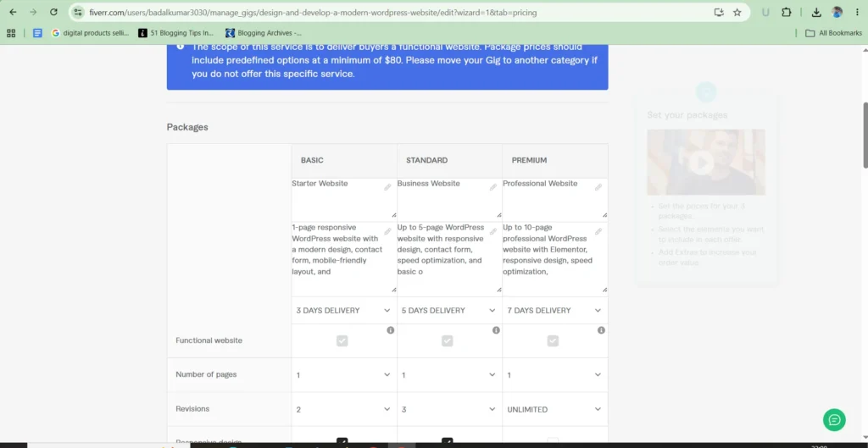Reload the page with the refresh icon
The width and height of the screenshot is (868, 448).
pyautogui.click(x=53, y=12)
